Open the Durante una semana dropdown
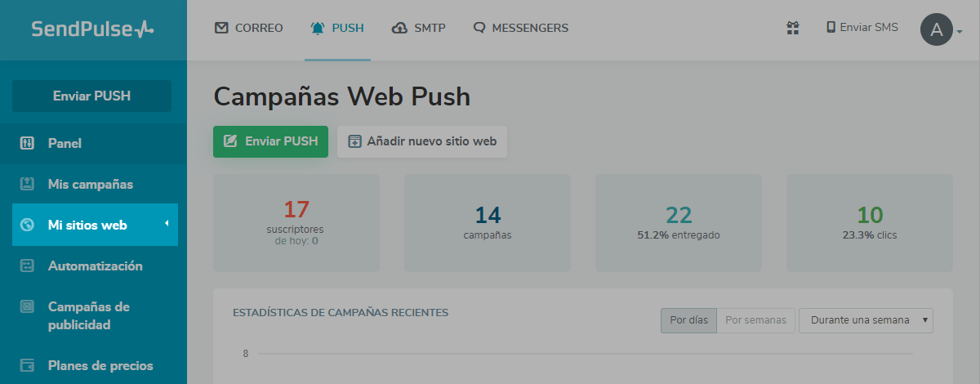The image size is (980, 384). pos(866,320)
